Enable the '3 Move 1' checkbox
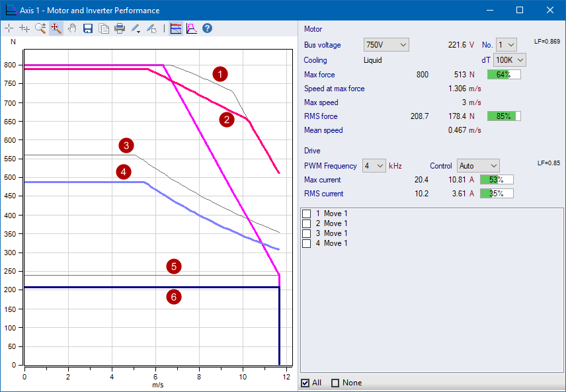 tap(306, 233)
